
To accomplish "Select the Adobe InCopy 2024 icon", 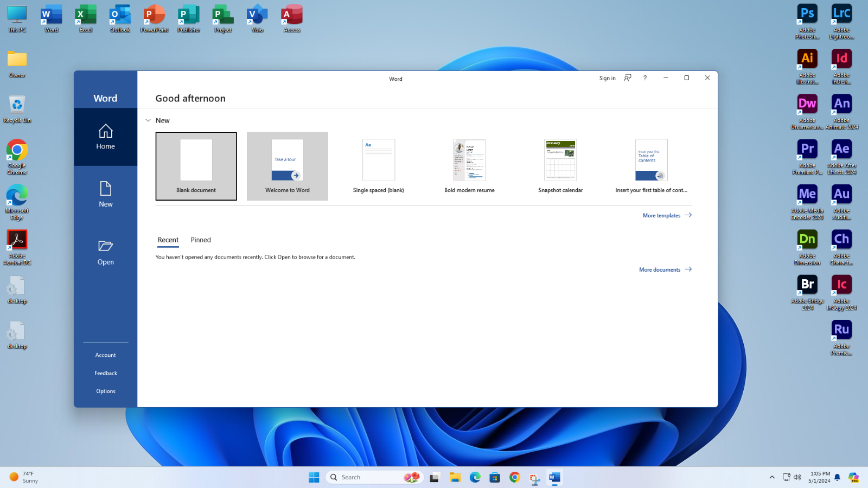I will (x=841, y=293).
